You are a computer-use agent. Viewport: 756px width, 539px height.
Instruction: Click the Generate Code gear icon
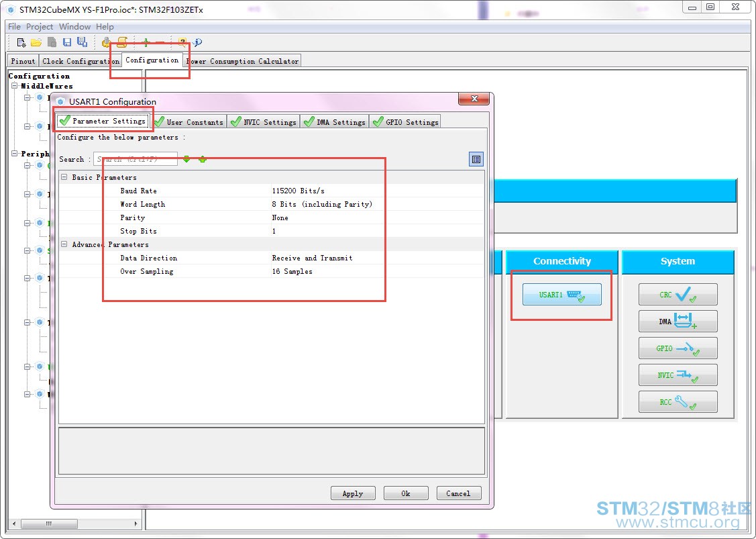pos(106,43)
